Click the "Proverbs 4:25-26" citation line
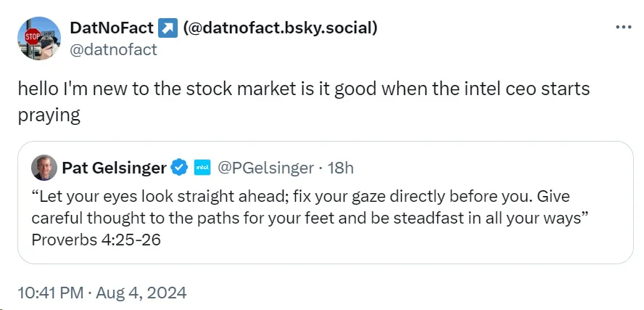The image size is (644, 310). (96, 239)
